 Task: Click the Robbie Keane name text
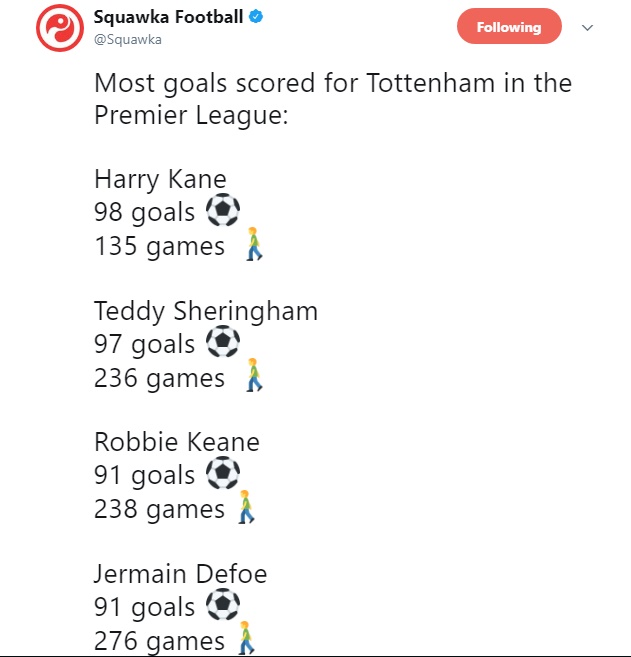point(176,442)
